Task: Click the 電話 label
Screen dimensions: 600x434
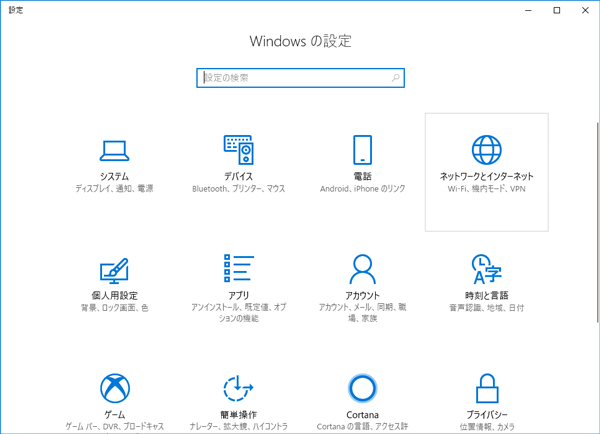Action: pyautogui.click(x=362, y=176)
